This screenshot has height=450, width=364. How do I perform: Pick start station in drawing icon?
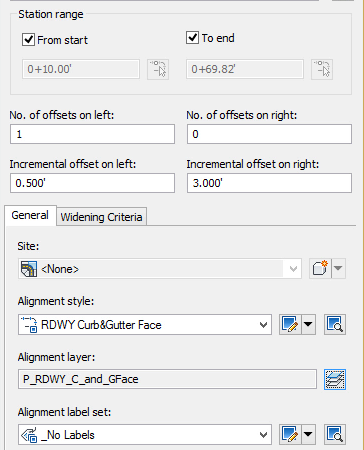coord(158,69)
